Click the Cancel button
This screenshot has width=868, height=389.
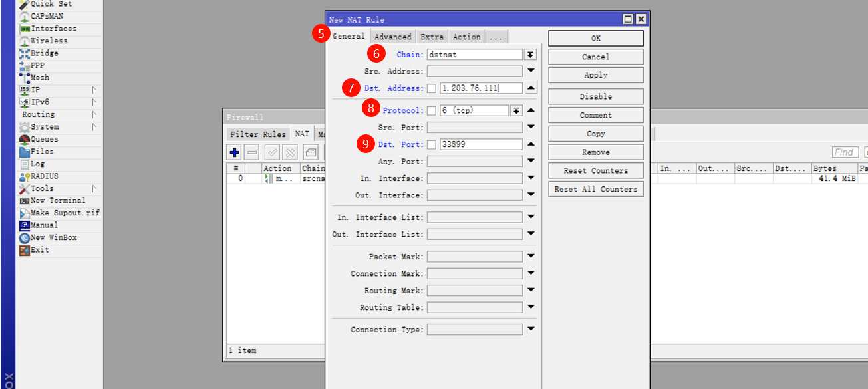(x=596, y=57)
